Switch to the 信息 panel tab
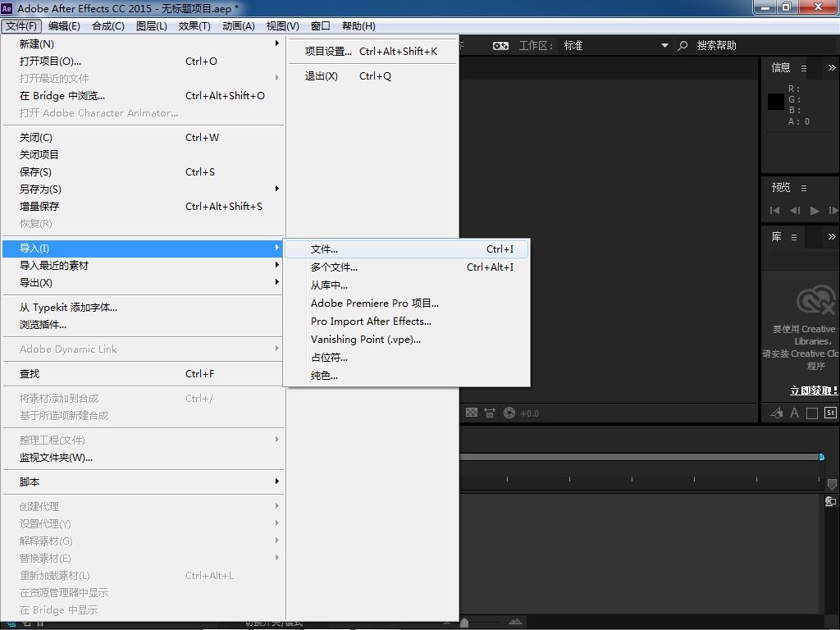Viewport: 840px width, 630px height. 781,67
